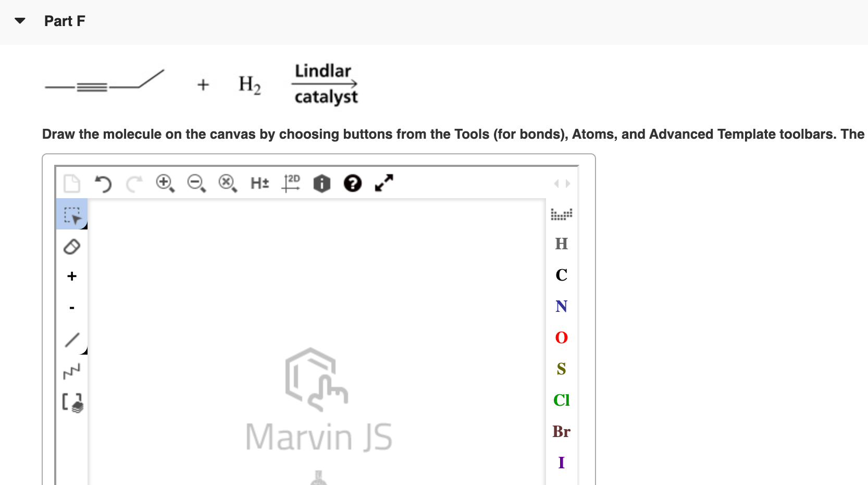The width and height of the screenshot is (868, 485).
Task: Pick the Hydrogen atom button
Action: (561, 244)
